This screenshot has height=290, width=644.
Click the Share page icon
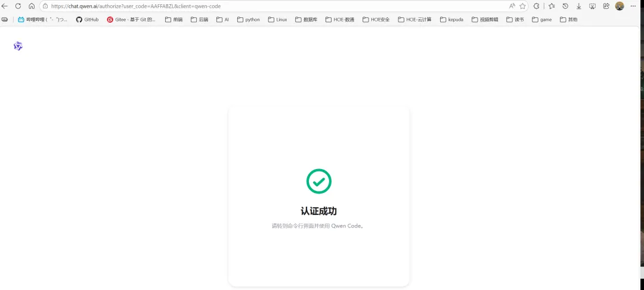pyautogui.click(x=606, y=6)
